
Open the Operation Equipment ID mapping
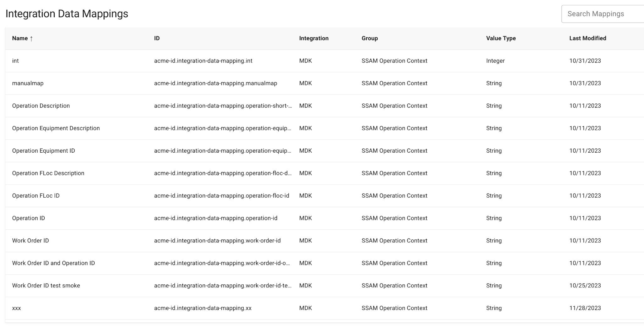pyautogui.click(x=325, y=151)
